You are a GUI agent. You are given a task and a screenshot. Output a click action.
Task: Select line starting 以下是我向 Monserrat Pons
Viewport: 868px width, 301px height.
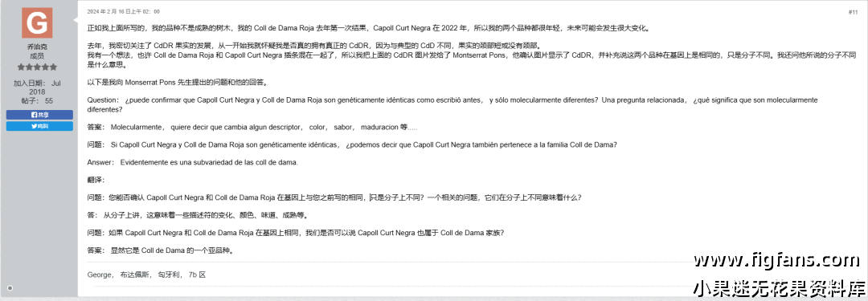[178, 82]
